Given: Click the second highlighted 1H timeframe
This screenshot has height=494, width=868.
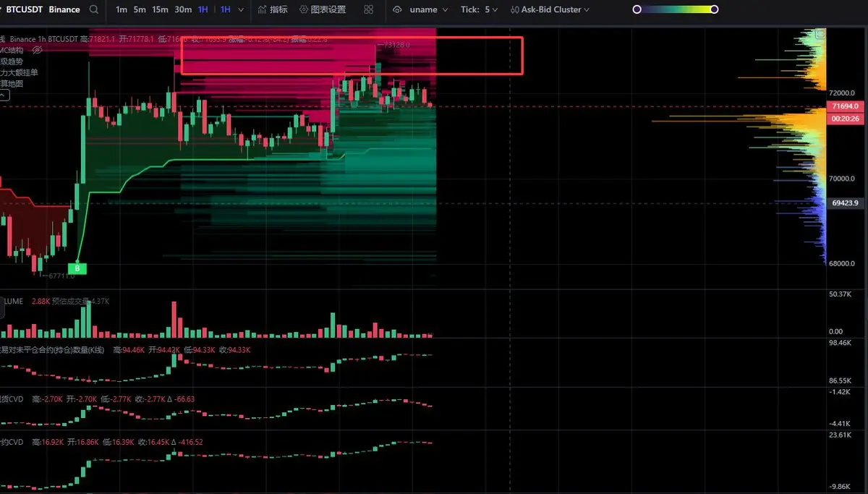Looking at the screenshot, I should (x=226, y=10).
